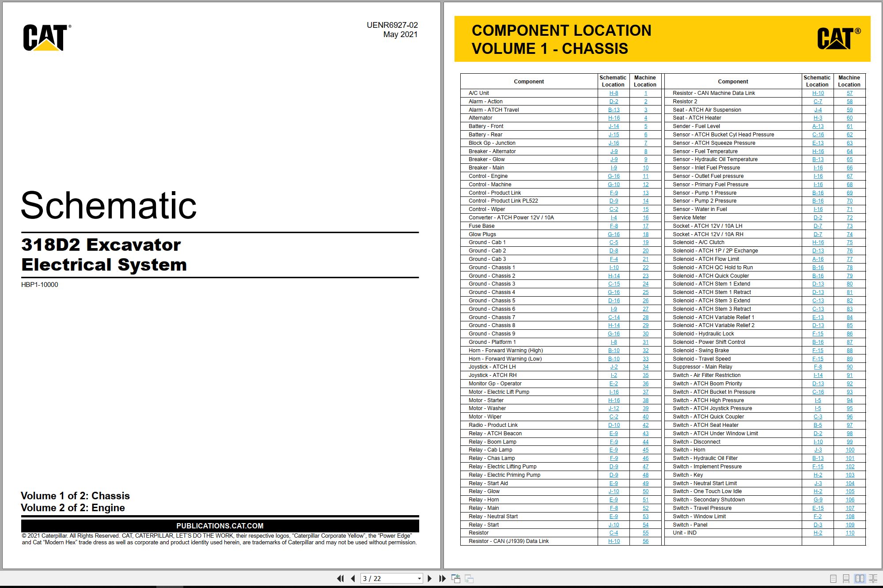Go to the first page

click(340, 578)
